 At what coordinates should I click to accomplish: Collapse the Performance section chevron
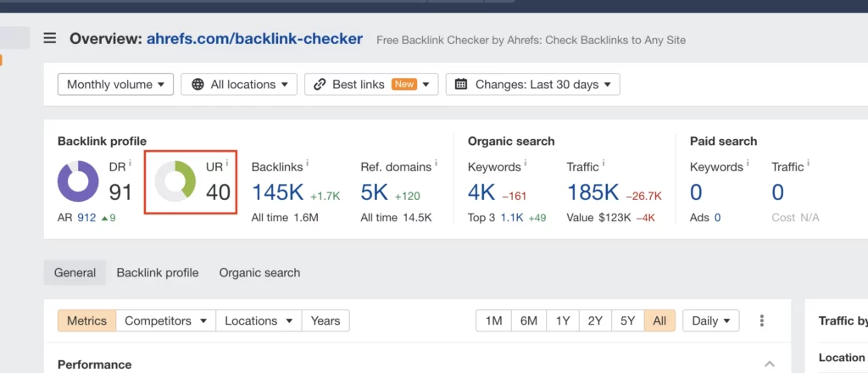click(770, 365)
